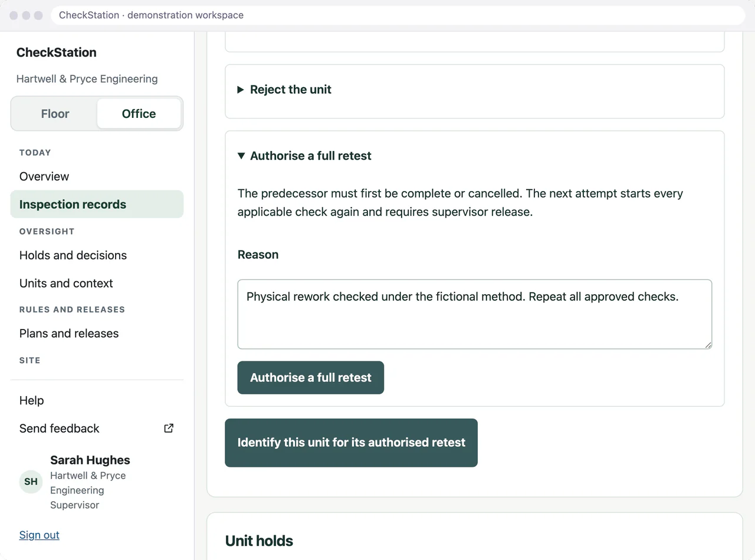Open external Send feedback link icon
Image resolution: width=755 pixels, height=560 pixels.
pyautogui.click(x=169, y=429)
